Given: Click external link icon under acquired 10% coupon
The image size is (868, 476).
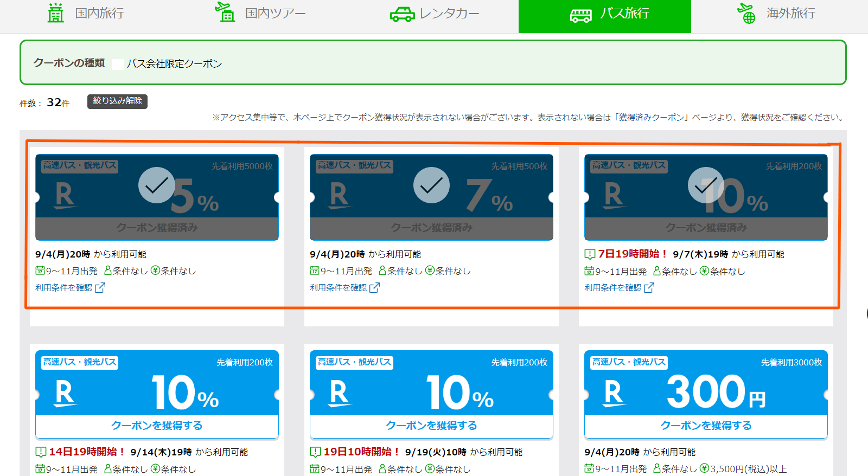Looking at the screenshot, I should (x=649, y=288).
